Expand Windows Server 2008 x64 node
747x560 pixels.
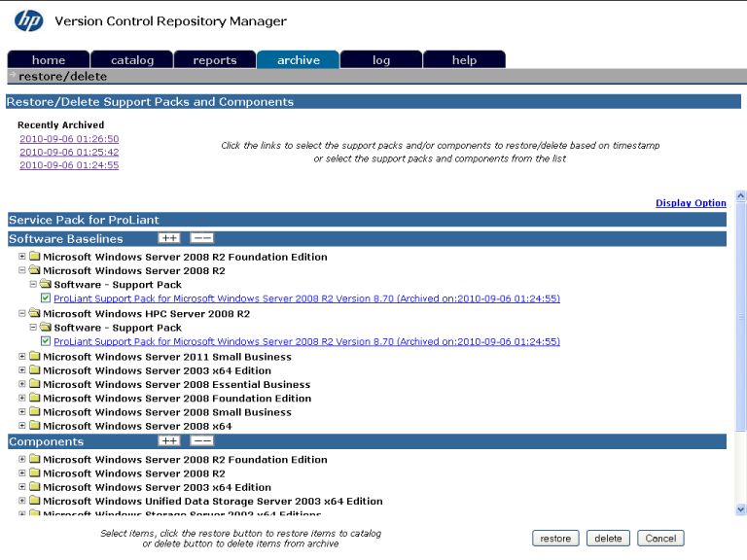click(22, 425)
